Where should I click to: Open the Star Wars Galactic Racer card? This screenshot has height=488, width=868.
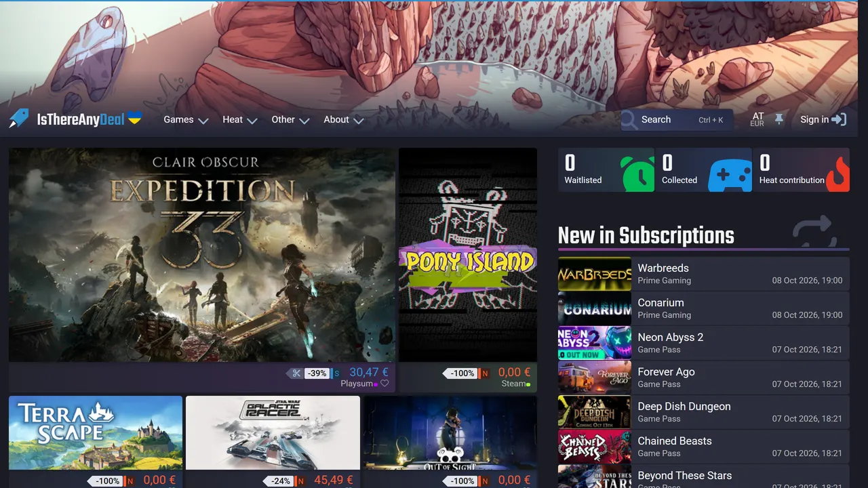[x=273, y=433]
